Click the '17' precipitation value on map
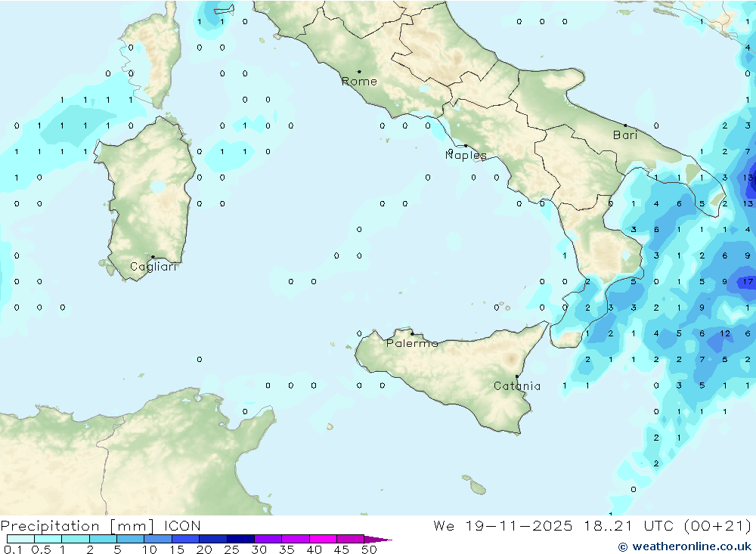 coord(748,282)
